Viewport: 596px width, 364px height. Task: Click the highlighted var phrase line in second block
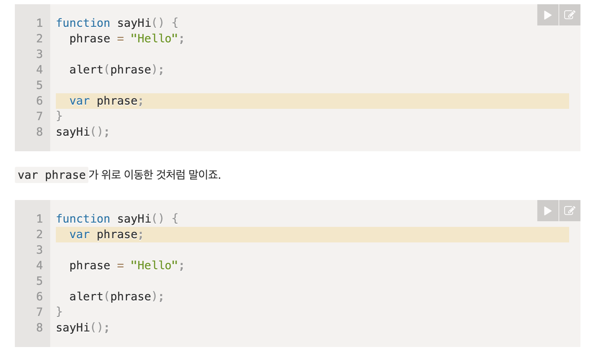click(105, 234)
